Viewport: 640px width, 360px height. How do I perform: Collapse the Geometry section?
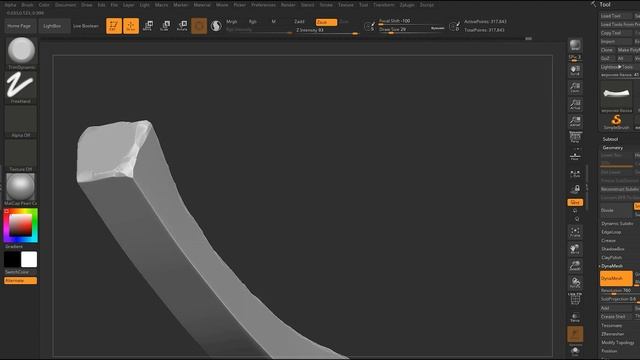[613, 148]
